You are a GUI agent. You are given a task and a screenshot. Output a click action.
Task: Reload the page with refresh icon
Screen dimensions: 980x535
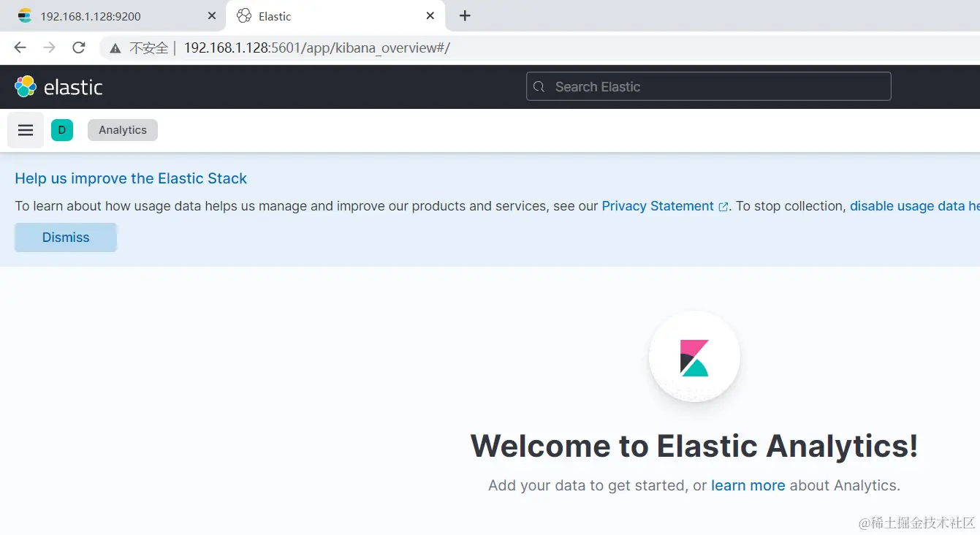pos(79,48)
